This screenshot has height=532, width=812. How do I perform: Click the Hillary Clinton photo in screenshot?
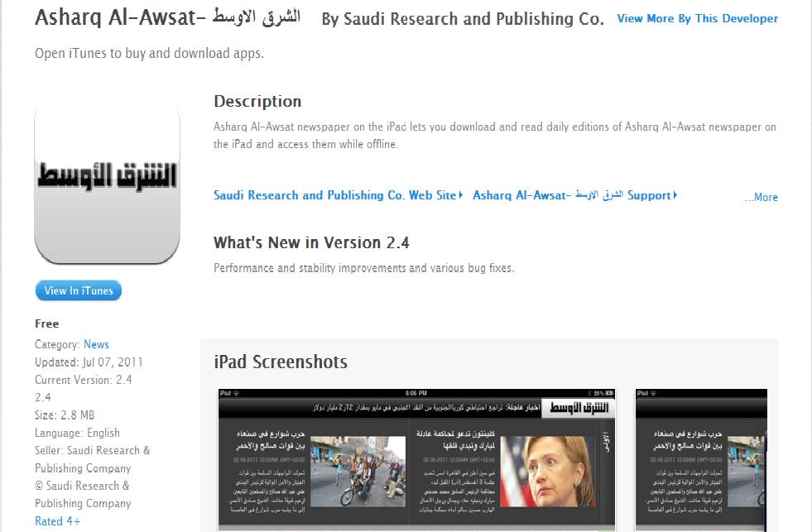(547, 472)
